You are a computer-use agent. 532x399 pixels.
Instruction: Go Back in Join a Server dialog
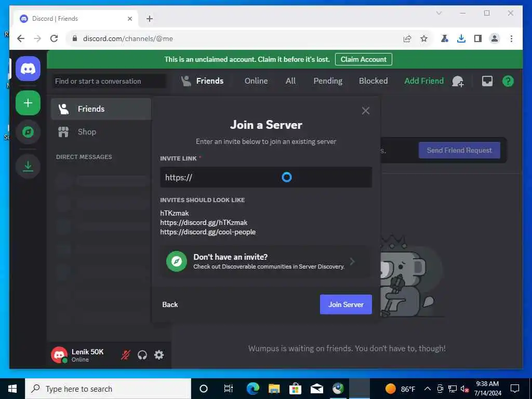tap(170, 304)
